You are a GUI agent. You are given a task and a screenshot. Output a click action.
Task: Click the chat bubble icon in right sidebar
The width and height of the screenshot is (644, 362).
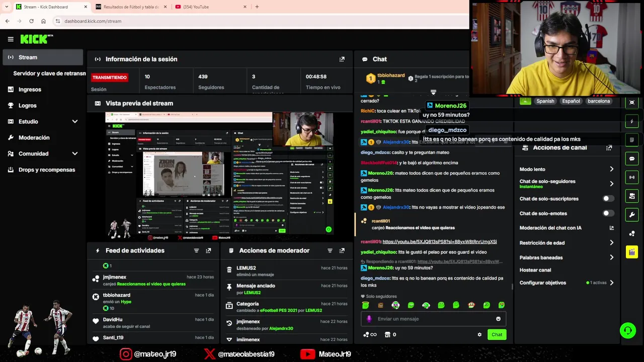(x=632, y=158)
